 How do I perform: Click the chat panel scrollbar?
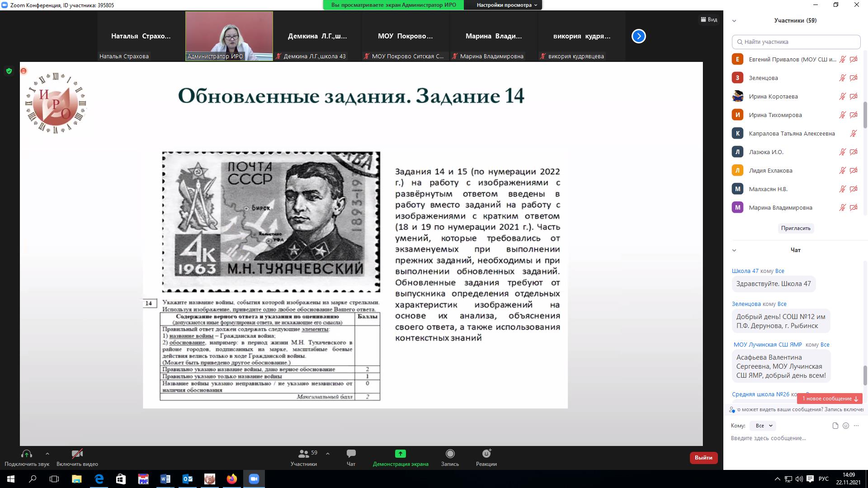click(x=865, y=375)
